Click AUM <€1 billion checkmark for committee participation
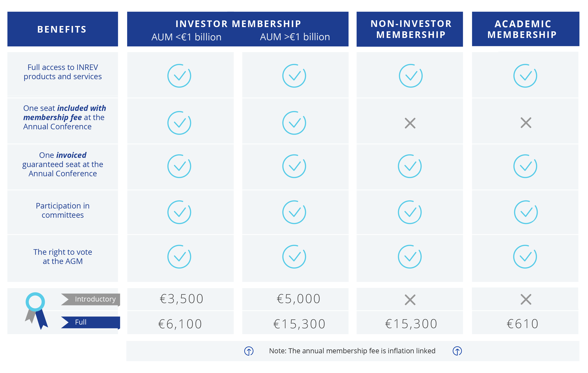Image resolution: width=588 pixels, height=373 pixels. pyautogui.click(x=179, y=212)
